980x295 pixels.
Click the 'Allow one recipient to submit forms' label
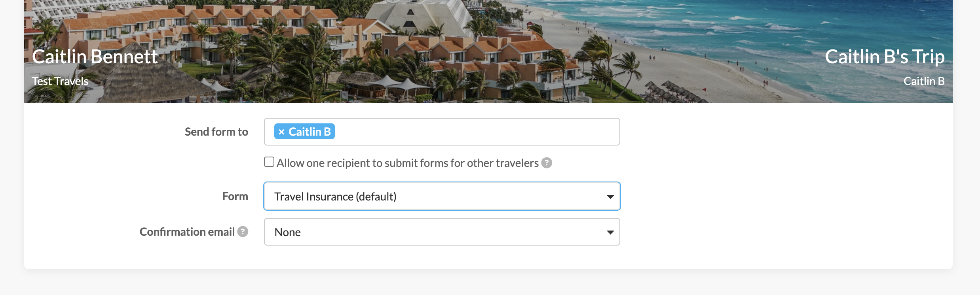point(407,163)
